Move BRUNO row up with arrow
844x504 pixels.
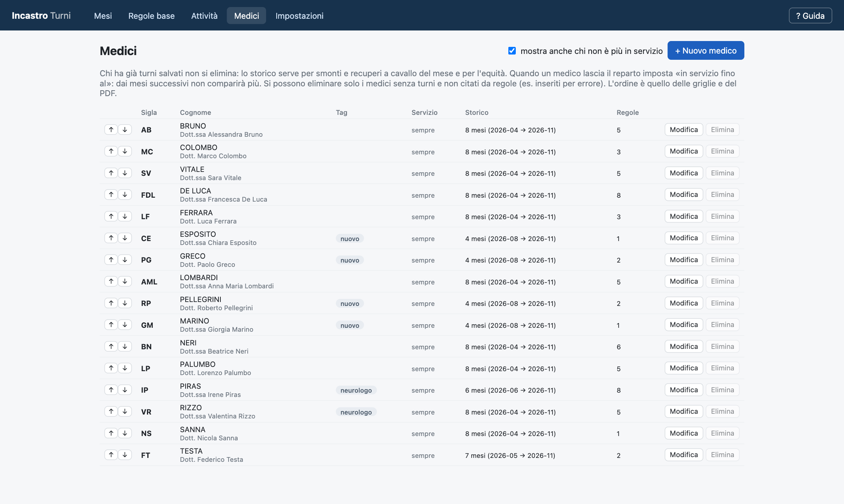pos(111,130)
